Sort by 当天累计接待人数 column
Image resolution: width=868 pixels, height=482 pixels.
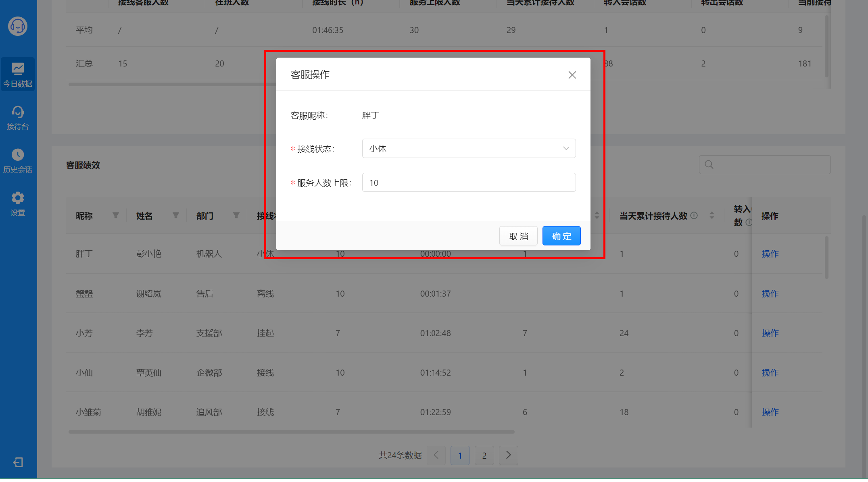coord(712,216)
